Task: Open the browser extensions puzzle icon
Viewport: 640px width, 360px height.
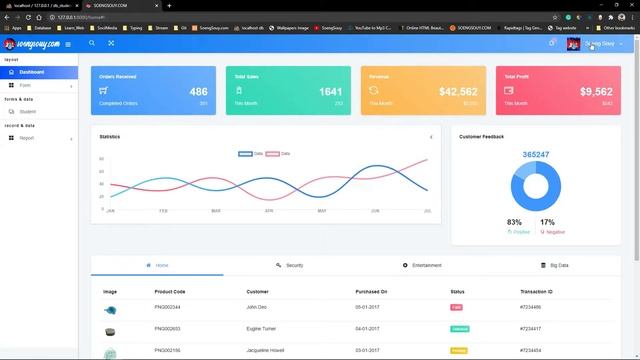Action: click(x=611, y=18)
